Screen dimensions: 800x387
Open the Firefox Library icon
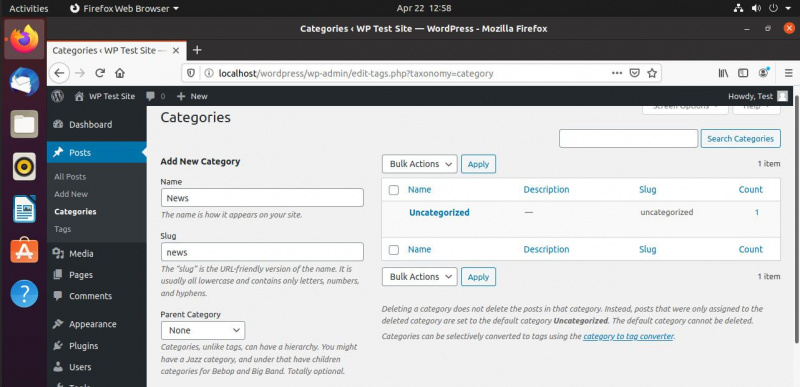723,73
